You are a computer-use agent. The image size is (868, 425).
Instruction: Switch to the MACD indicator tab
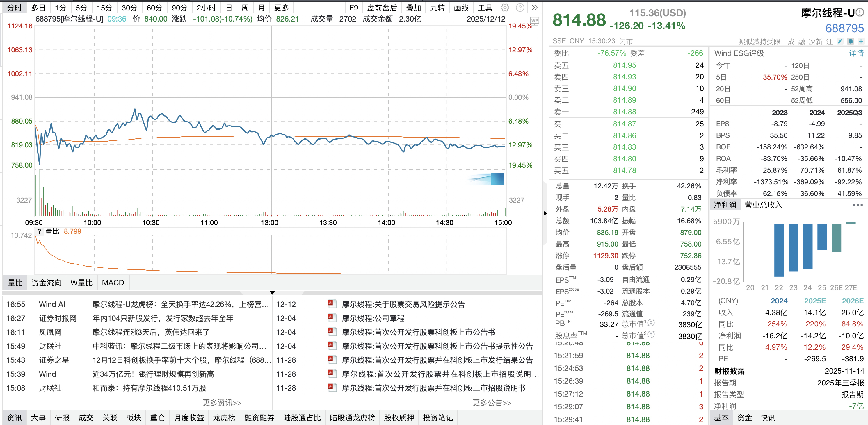click(113, 283)
